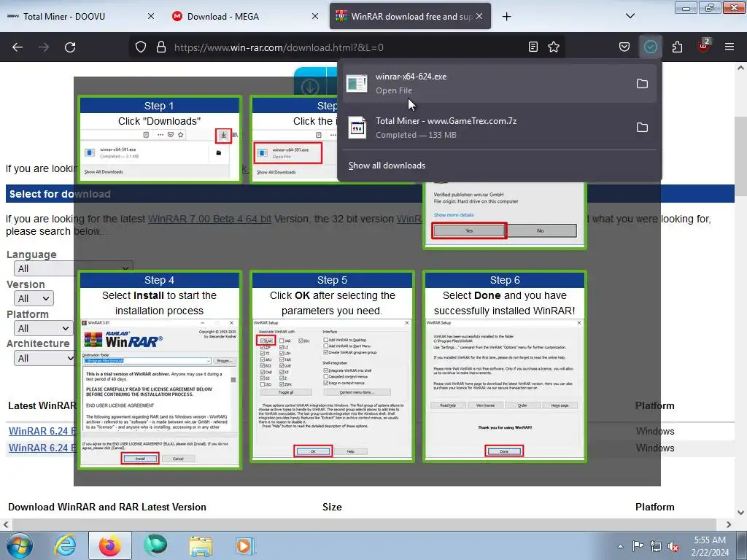Click the network tray icon
The width and height of the screenshot is (747, 560).
pyautogui.click(x=656, y=546)
